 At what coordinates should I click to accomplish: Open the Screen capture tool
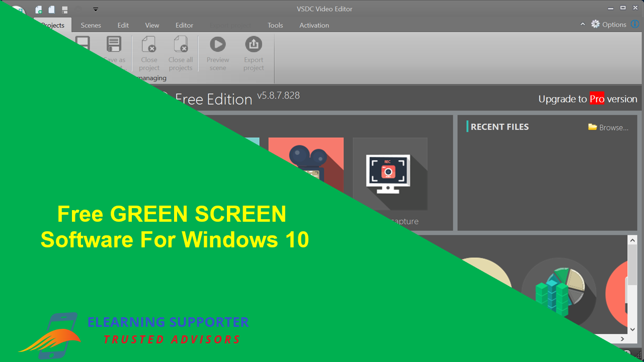[390, 173]
